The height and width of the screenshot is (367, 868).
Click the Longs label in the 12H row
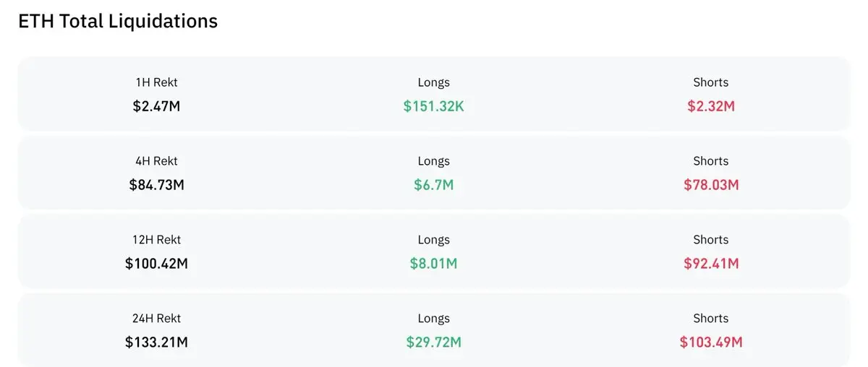point(434,240)
